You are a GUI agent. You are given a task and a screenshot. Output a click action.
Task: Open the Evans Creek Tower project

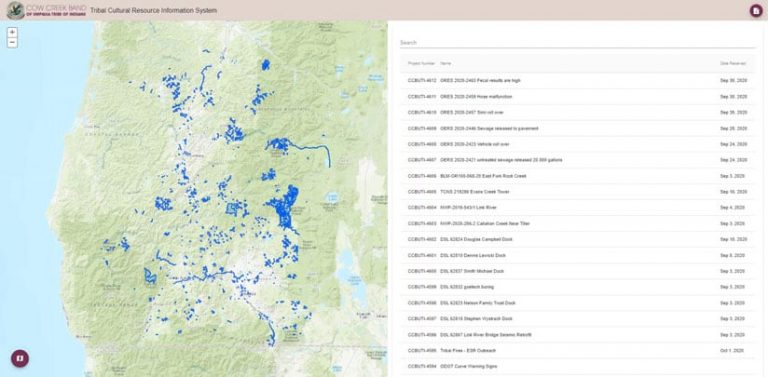(x=577, y=192)
